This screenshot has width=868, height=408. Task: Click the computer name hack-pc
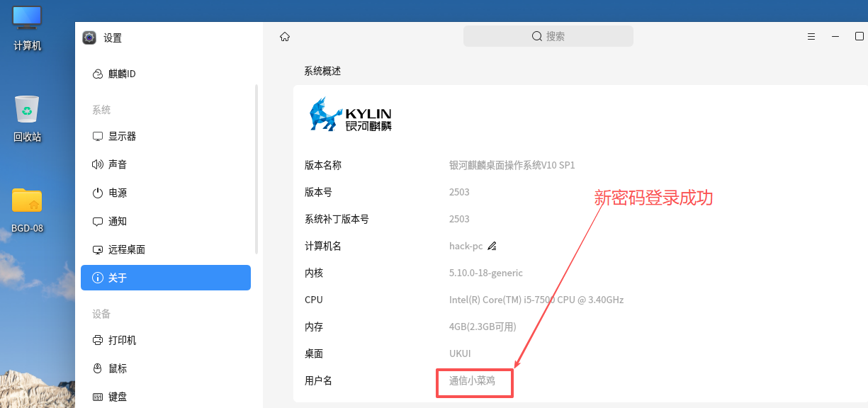466,246
